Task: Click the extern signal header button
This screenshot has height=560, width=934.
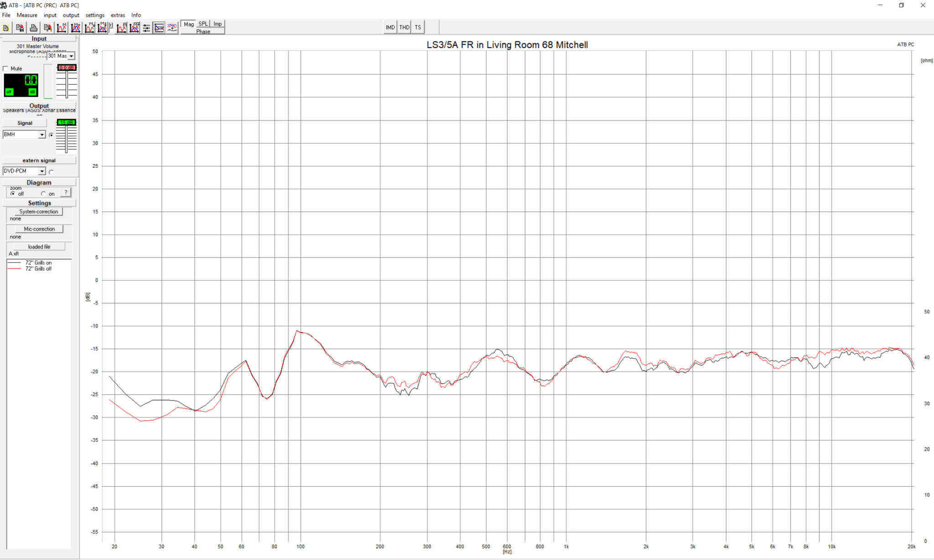Action: (x=39, y=161)
